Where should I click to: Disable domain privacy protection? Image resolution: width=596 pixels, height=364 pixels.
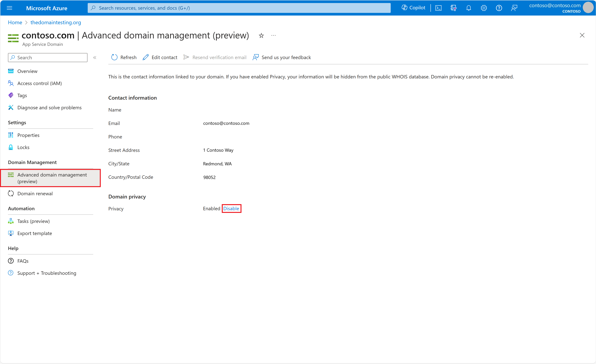click(x=231, y=208)
